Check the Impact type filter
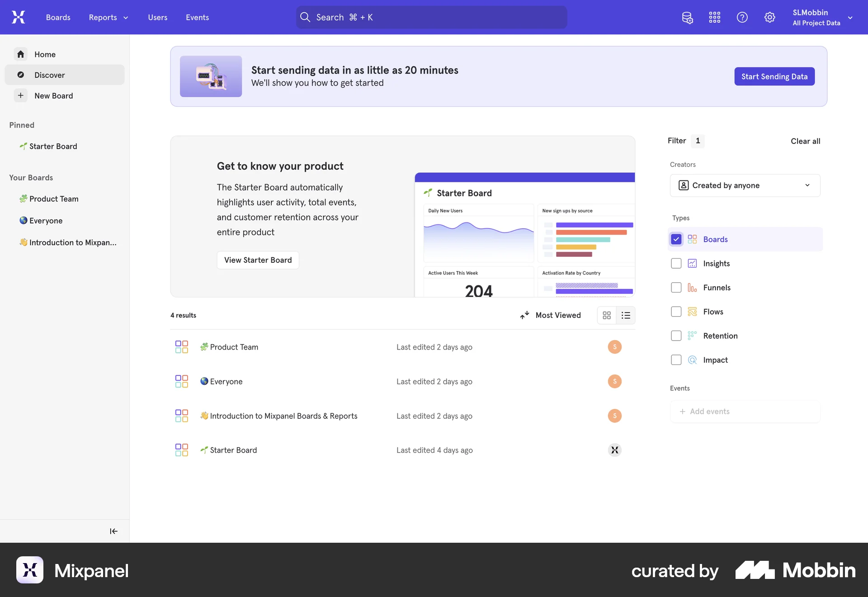Screen dimensions: 868x597 pyautogui.click(x=676, y=360)
